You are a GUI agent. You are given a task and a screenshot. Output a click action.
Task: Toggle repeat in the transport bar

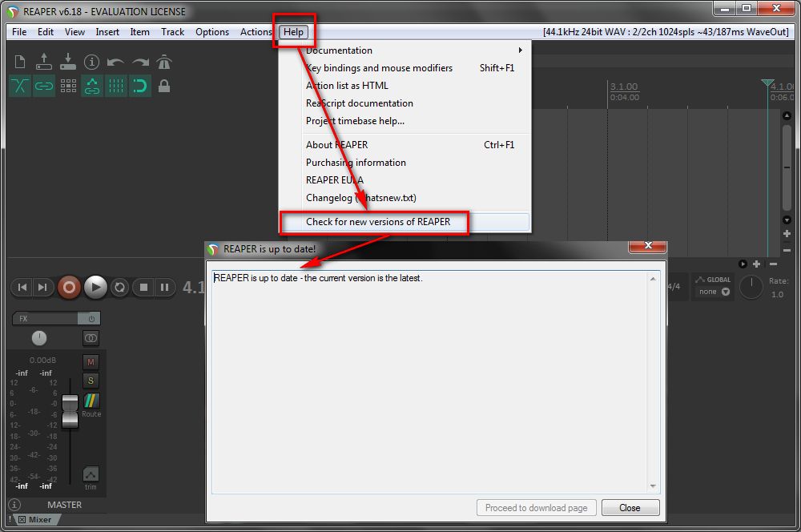pyautogui.click(x=119, y=287)
